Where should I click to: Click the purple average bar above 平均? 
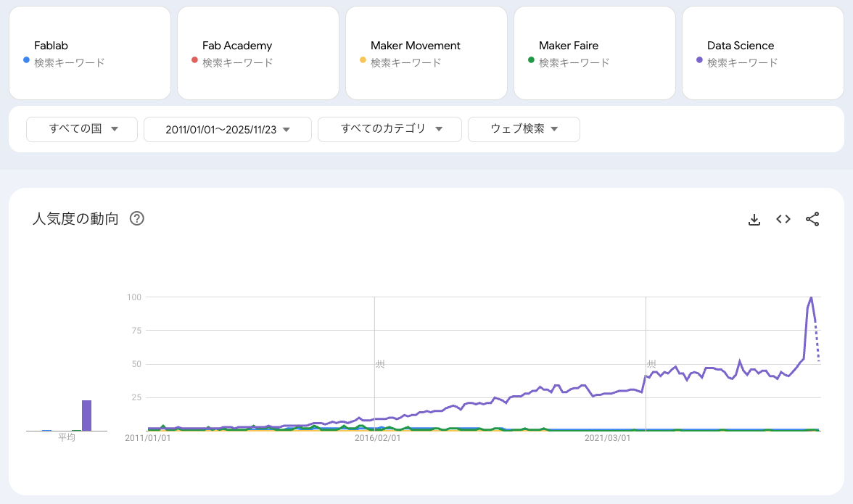pos(86,416)
